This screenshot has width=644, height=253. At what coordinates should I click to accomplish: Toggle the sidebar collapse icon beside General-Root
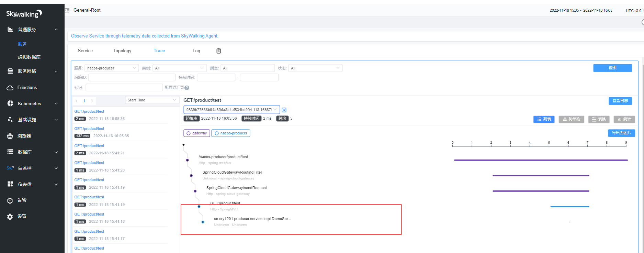[67, 10]
